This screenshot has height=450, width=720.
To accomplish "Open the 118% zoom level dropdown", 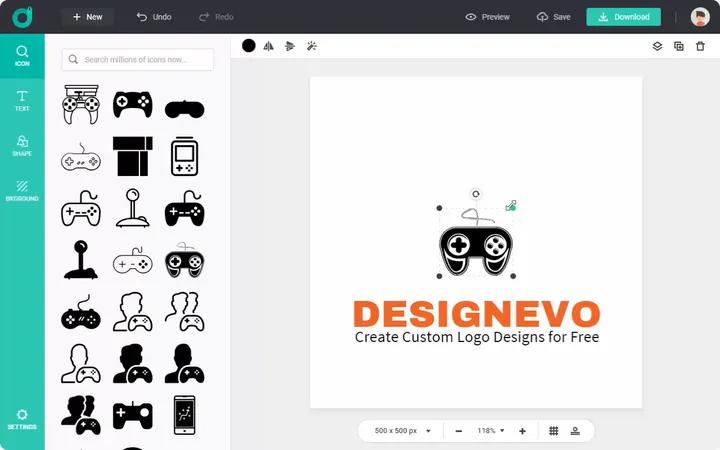I will [x=490, y=431].
